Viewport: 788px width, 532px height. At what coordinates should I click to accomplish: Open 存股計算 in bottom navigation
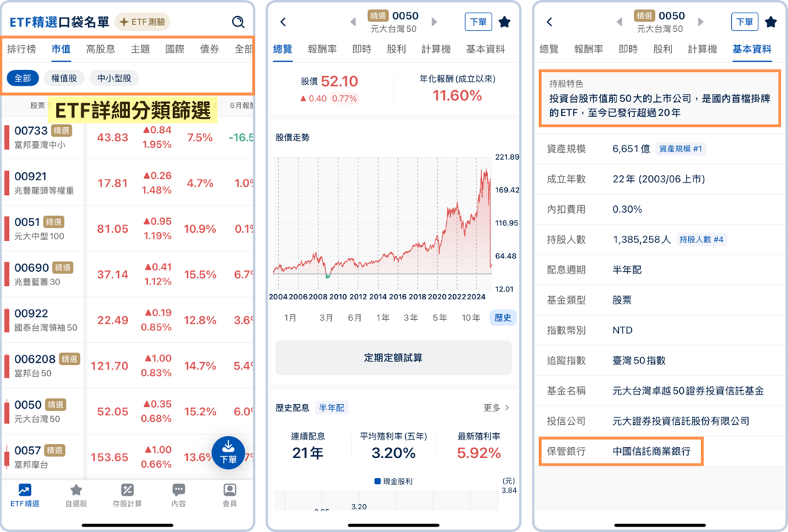(x=127, y=495)
